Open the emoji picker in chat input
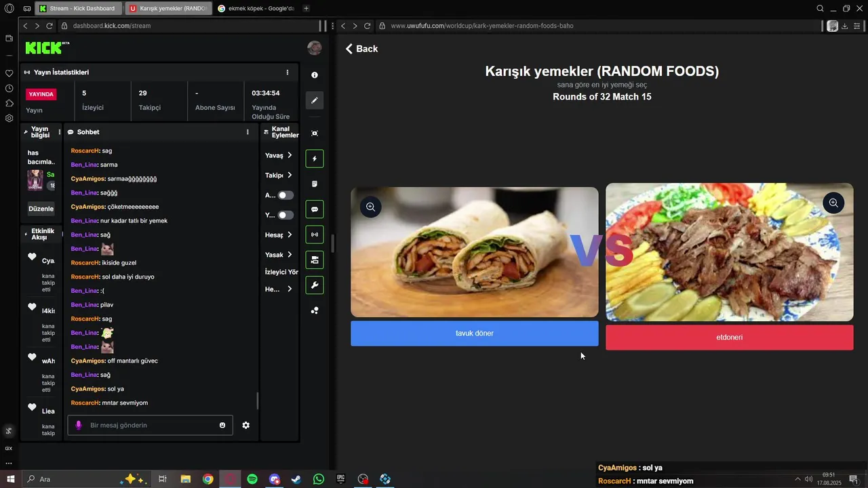 222,425
